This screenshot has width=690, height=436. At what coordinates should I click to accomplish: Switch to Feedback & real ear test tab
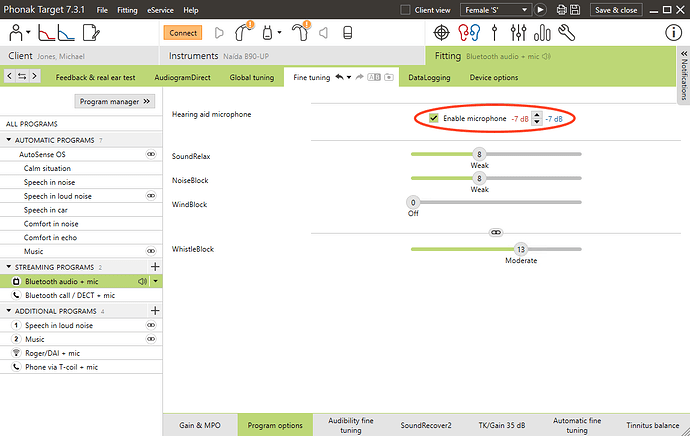click(x=95, y=77)
